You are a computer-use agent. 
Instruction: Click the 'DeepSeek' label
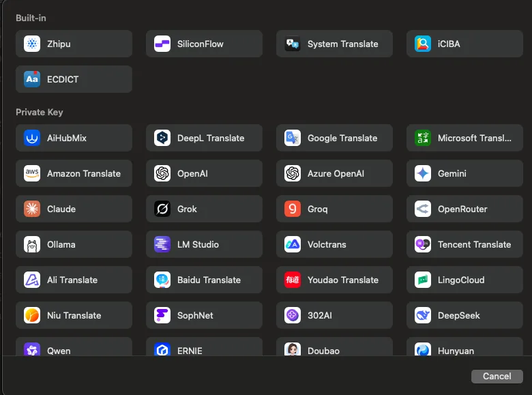[x=459, y=316]
